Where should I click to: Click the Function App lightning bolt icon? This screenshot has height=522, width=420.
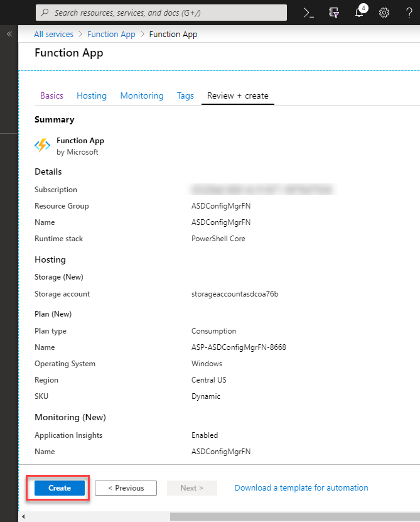(42, 146)
